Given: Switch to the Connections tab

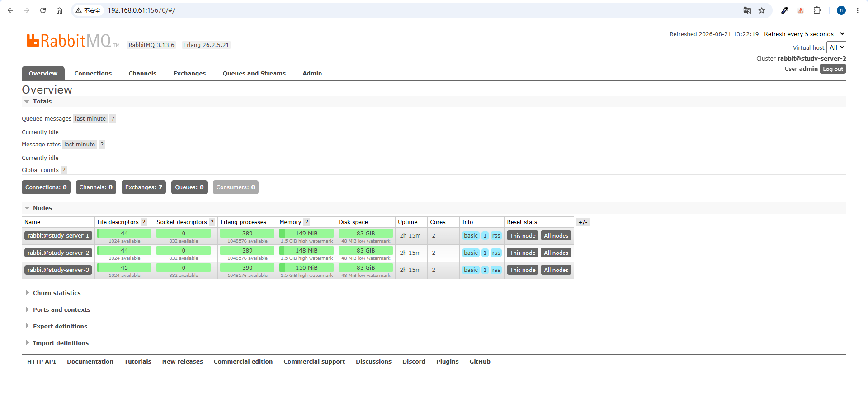Looking at the screenshot, I should click(x=93, y=74).
